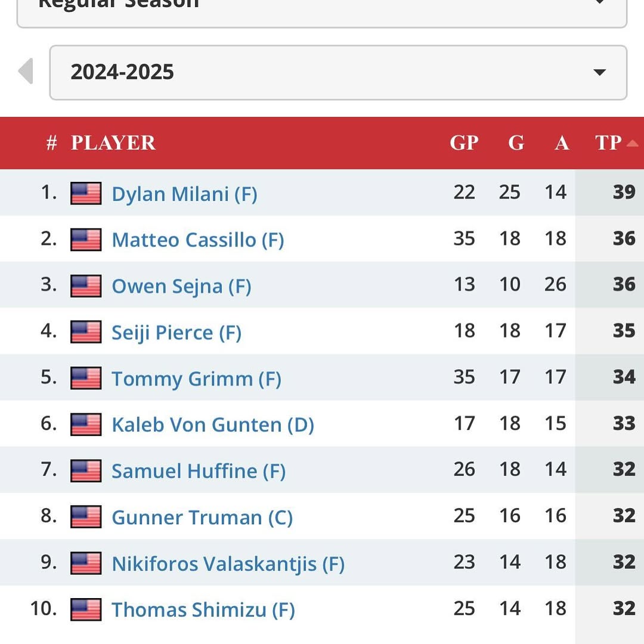Image resolution: width=644 pixels, height=644 pixels.
Task: Click the flag icon beside Thomas Shimizu
Action: (86, 609)
